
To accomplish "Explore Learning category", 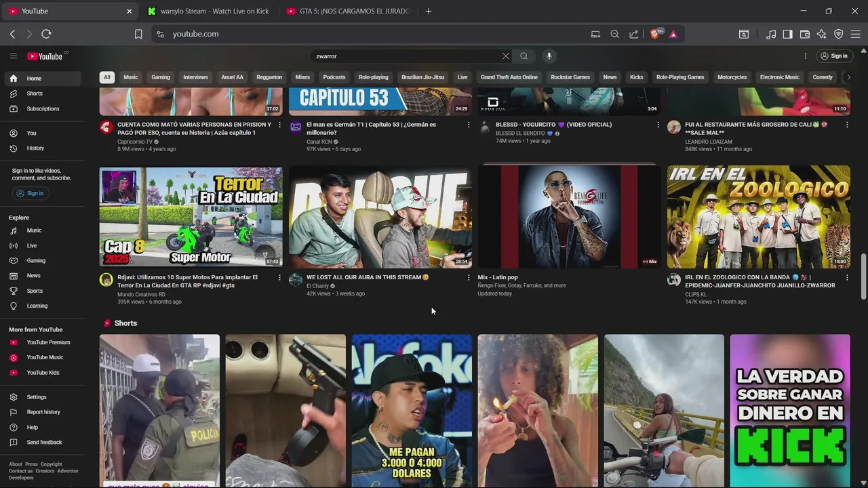I will point(42,306).
